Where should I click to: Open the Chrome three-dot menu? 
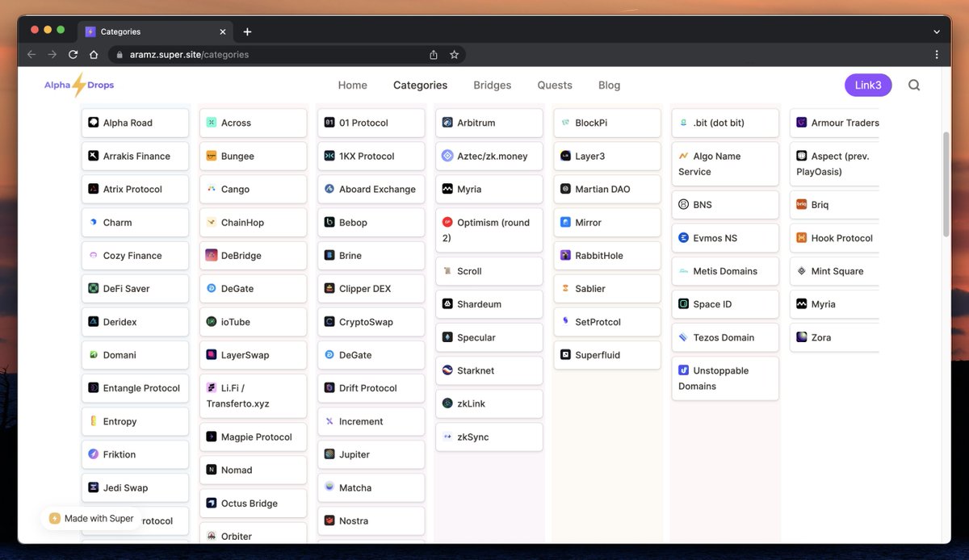pos(937,55)
